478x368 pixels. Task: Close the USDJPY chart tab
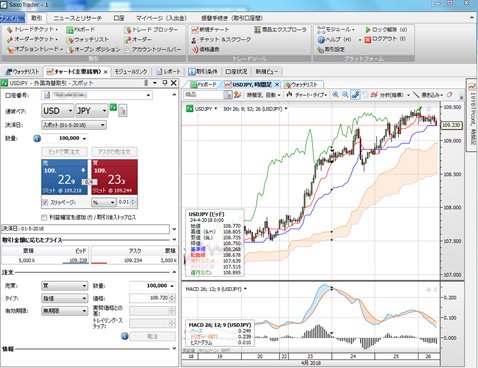pyautogui.click(x=277, y=85)
